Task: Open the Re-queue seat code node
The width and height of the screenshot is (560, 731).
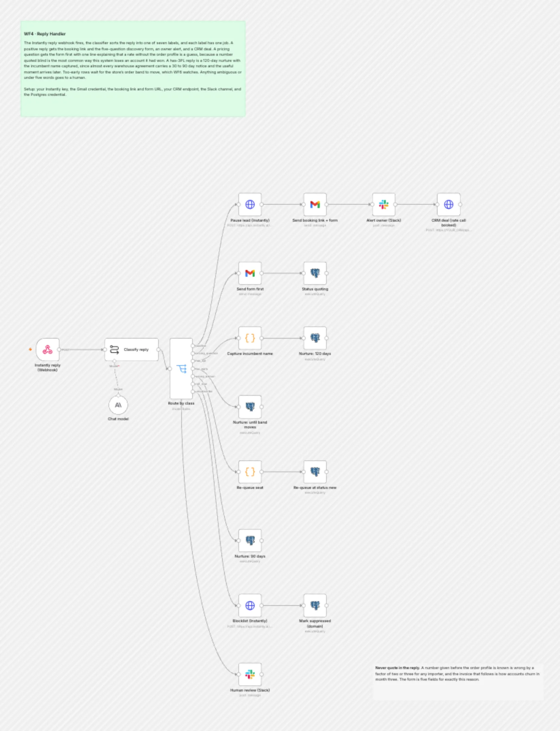Action: point(250,472)
